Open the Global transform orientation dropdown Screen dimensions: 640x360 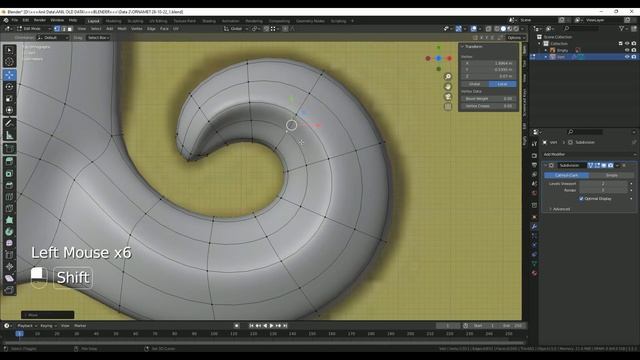tap(236, 29)
